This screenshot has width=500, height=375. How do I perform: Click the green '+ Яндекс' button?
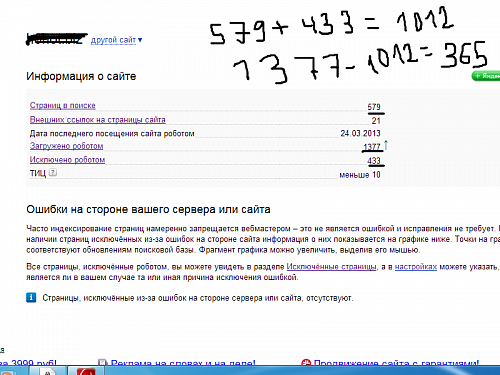pos(486,76)
